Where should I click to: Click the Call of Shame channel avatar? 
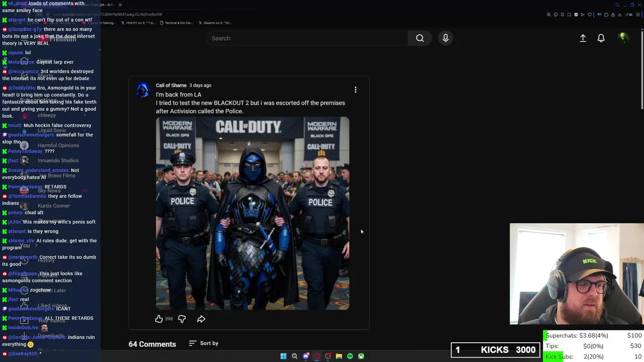143,90
